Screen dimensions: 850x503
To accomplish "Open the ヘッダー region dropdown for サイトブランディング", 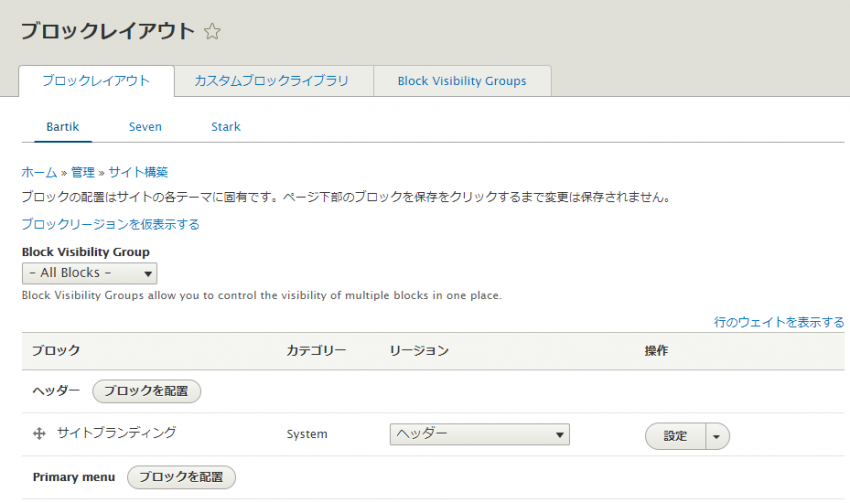I will point(479,434).
